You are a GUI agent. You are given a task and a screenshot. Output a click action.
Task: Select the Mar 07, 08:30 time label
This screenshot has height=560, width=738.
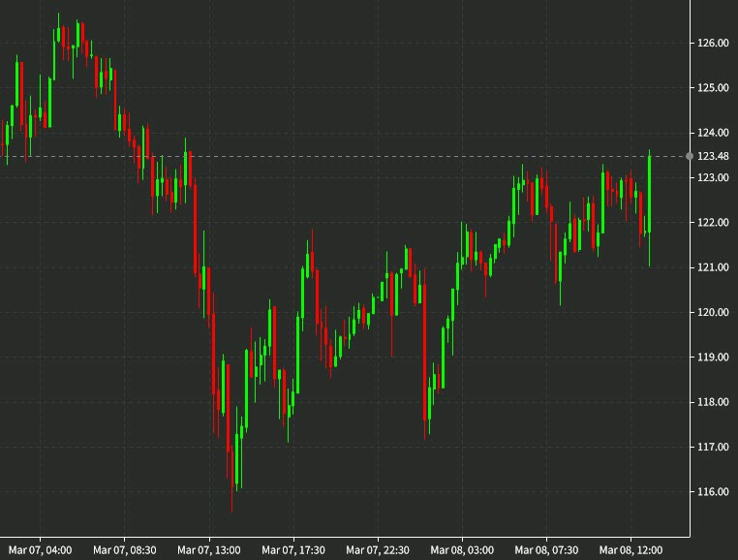[x=125, y=550]
